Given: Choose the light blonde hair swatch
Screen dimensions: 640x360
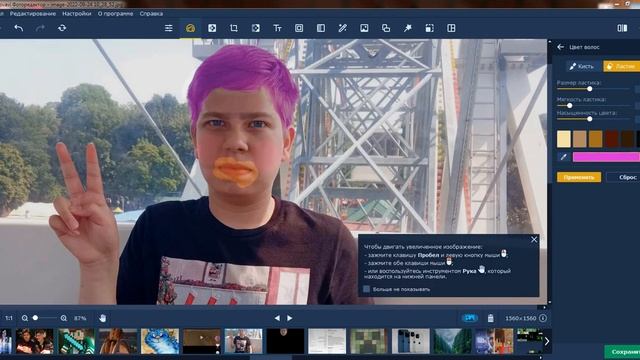Looking at the screenshot, I should coord(564,139).
